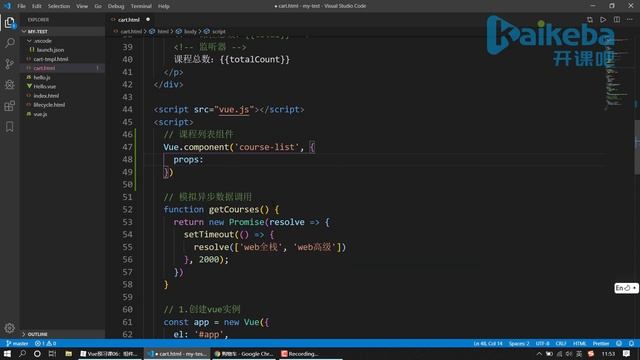Click the Ln 48, Col 14 status entry
The image size is (640, 360).
(x=488, y=343)
